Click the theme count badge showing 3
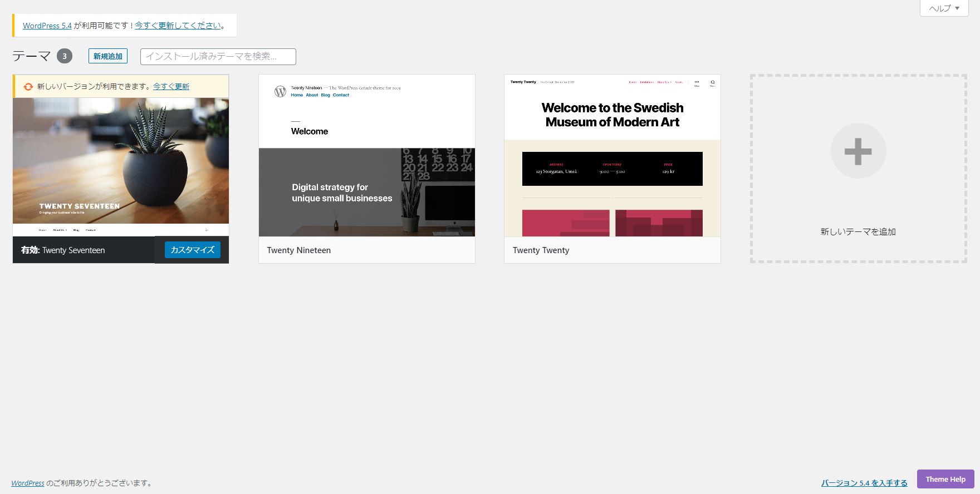The width and height of the screenshot is (980, 494). pos(65,56)
